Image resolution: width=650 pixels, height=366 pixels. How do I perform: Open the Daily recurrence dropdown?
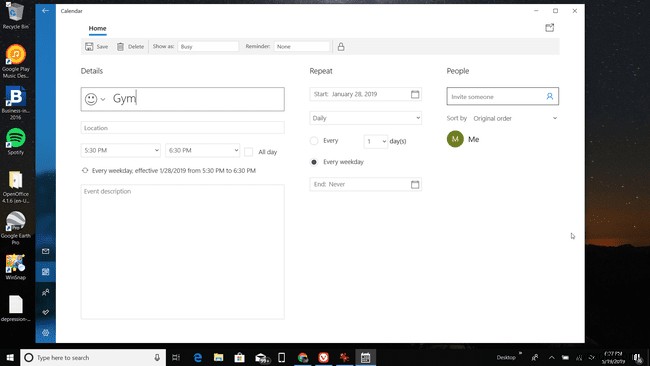(x=365, y=118)
